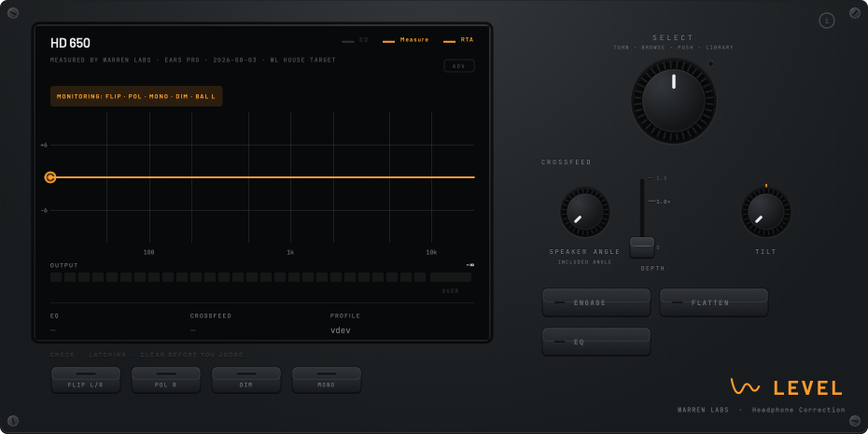Toggle the FLATTEN button
The height and width of the screenshot is (434, 868).
click(x=714, y=302)
